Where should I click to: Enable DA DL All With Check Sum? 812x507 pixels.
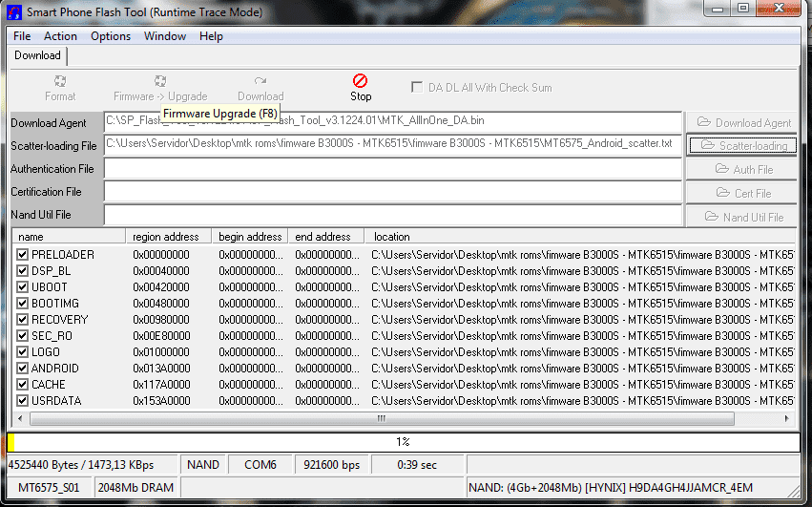417,87
